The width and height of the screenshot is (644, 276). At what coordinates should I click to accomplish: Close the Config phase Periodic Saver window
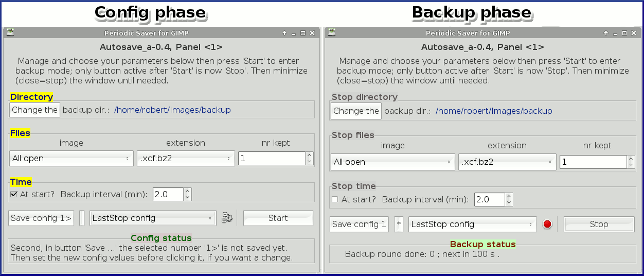pos(312,33)
